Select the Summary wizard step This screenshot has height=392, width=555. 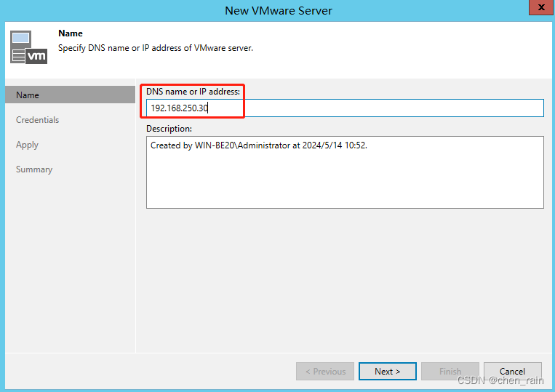click(34, 169)
